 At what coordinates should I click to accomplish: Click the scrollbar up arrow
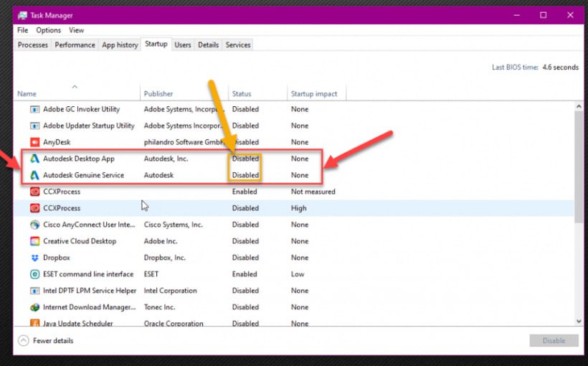[579, 107]
